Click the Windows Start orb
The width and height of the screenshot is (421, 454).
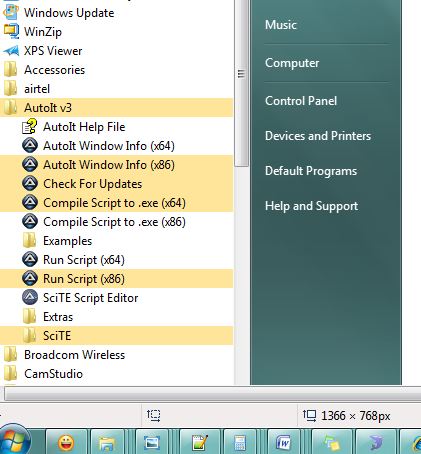14,440
